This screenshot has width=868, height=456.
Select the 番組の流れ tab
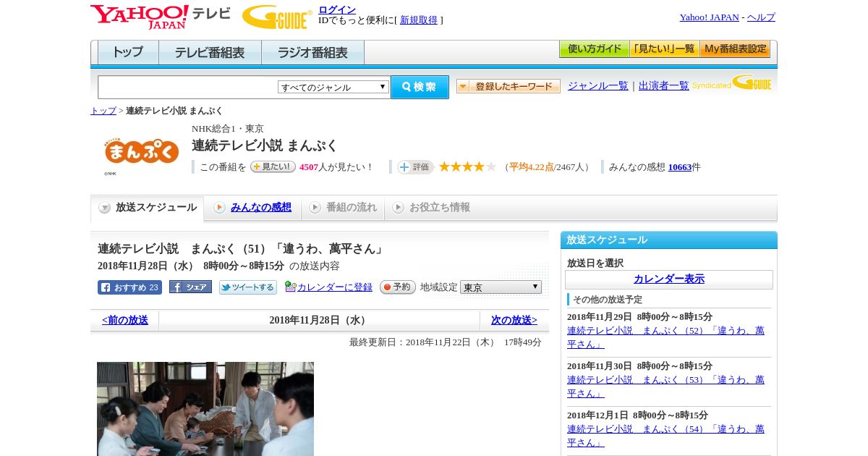point(343,208)
